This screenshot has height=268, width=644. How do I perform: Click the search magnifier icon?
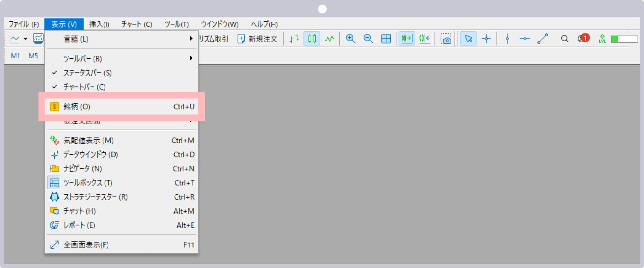tap(565, 39)
